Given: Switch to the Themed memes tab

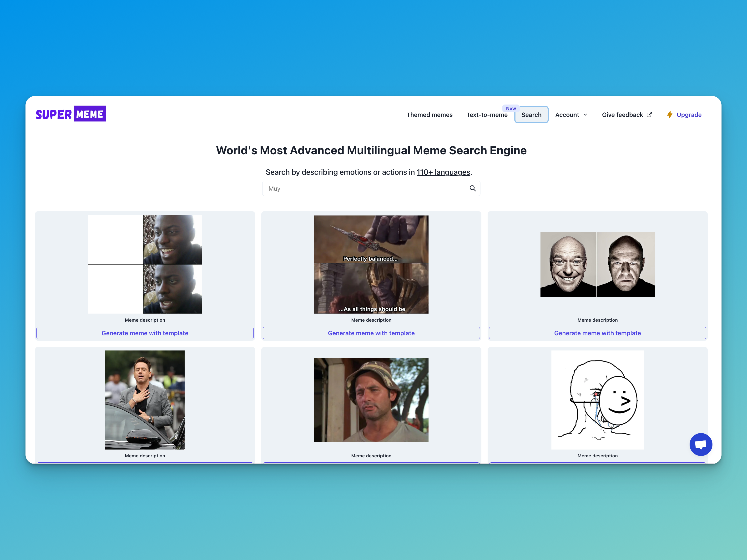Looking at the screenshot, I should [429, 115].
